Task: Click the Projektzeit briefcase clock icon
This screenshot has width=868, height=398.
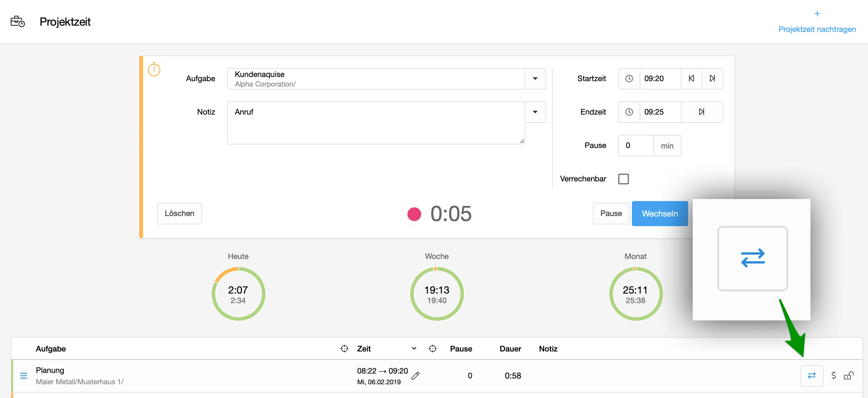Action: [x=18, y=21]
